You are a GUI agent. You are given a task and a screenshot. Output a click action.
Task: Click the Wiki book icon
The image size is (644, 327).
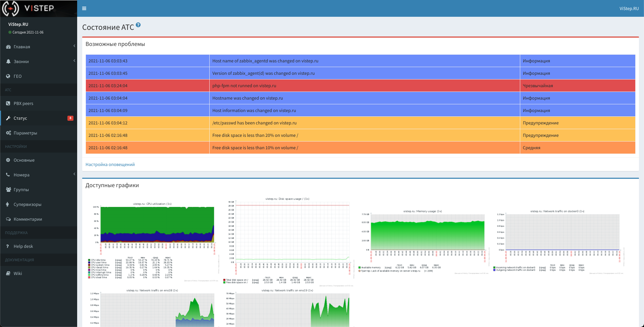[x=8, y=274]
